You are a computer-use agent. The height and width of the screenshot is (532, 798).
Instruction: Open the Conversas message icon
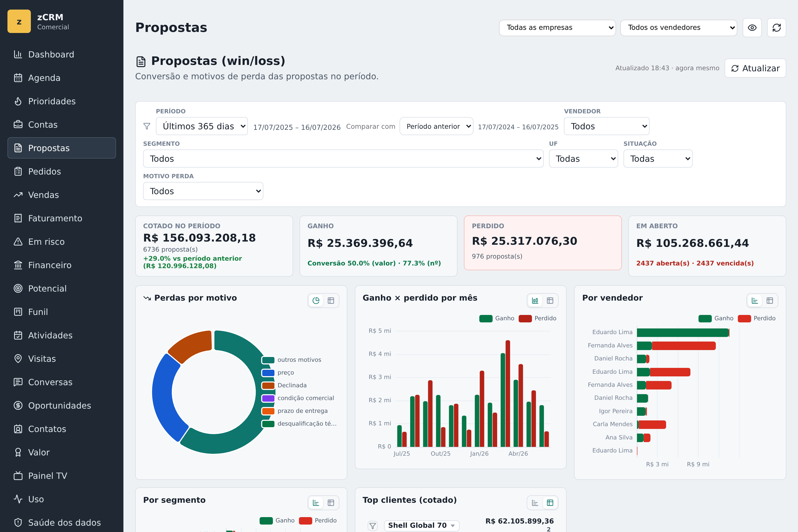pos(18,382)
